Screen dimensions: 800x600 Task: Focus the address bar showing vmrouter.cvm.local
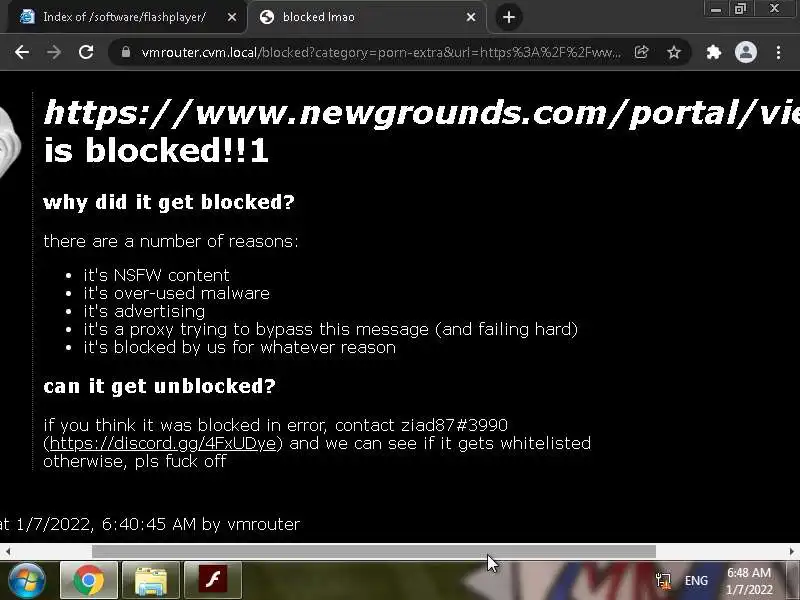click(380, 52)
